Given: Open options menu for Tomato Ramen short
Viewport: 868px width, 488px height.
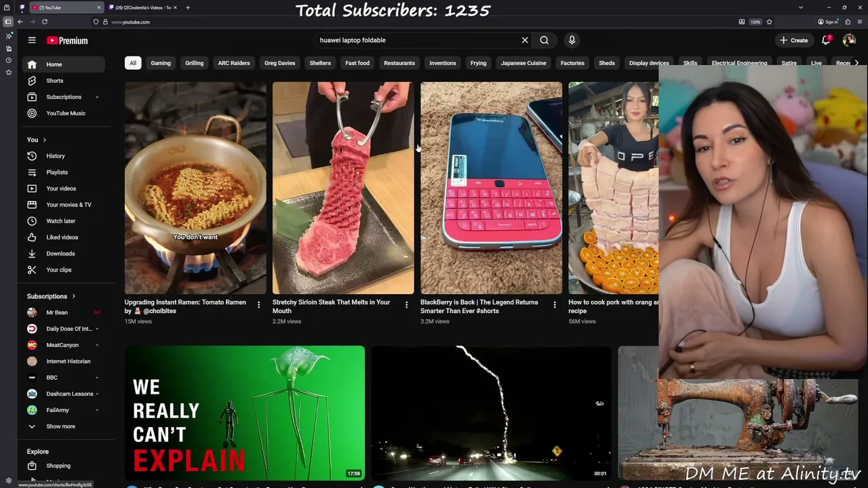Looking at the screenshot, I should (x=258, y=305).
